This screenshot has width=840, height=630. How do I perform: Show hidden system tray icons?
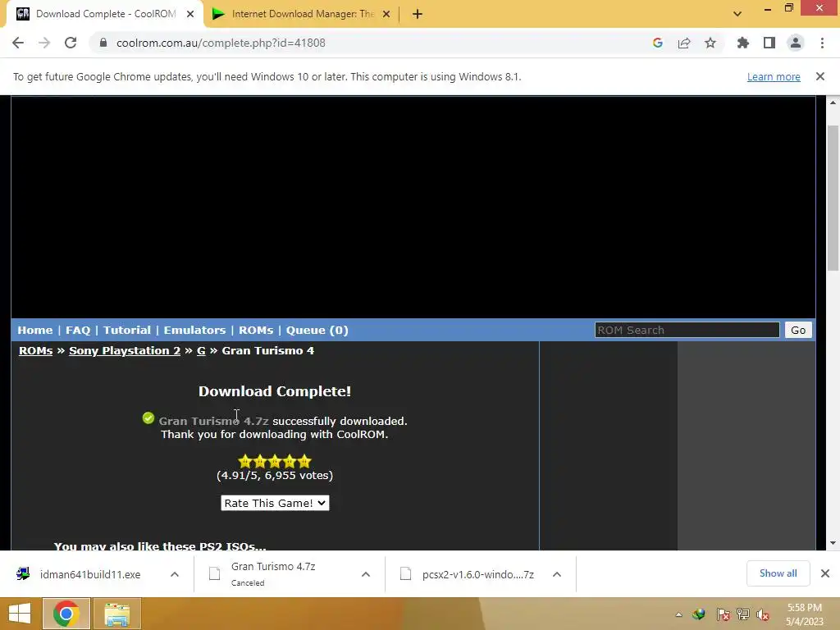tap(678, 614)
